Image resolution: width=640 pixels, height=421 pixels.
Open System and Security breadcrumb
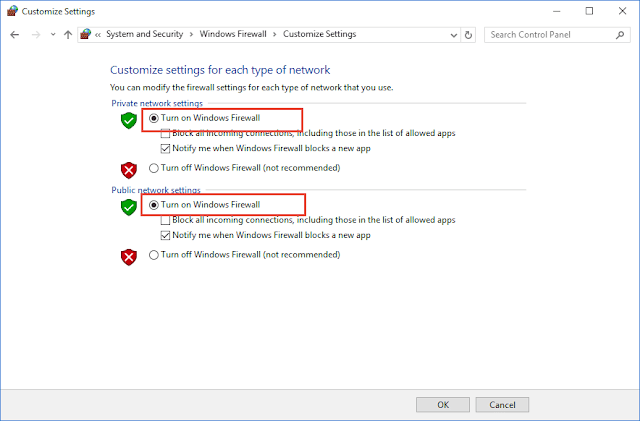tap(144, 34)
